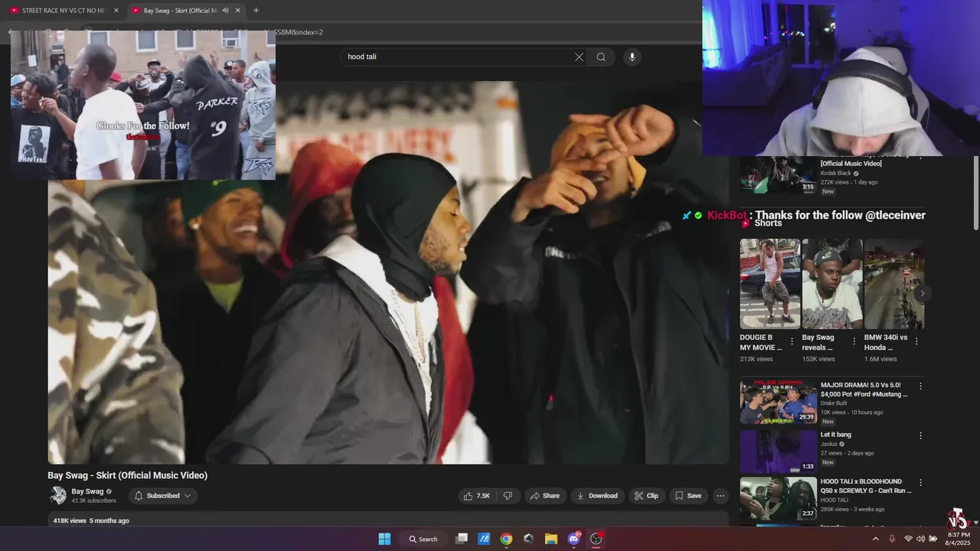The height and width of the screenshot is (551, 980).
Task: Click the page vertical scrollbar
Action: click(976, 191)
